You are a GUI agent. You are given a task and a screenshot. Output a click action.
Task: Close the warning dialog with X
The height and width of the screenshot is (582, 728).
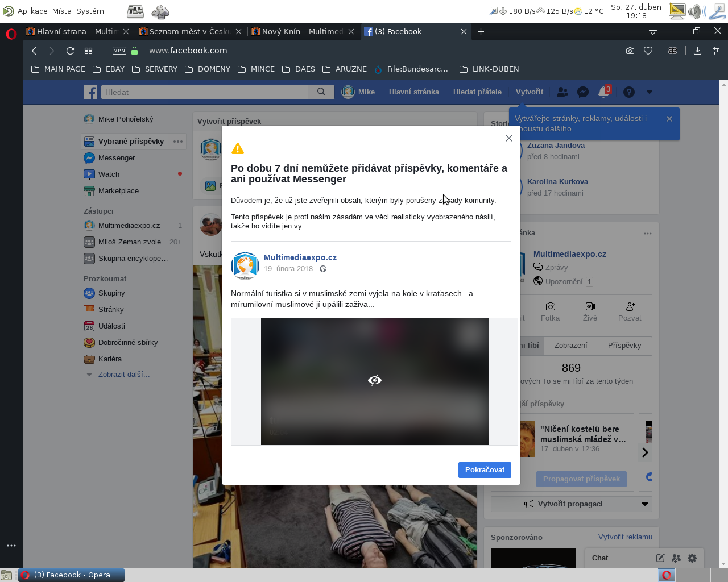tap(509, 138)
